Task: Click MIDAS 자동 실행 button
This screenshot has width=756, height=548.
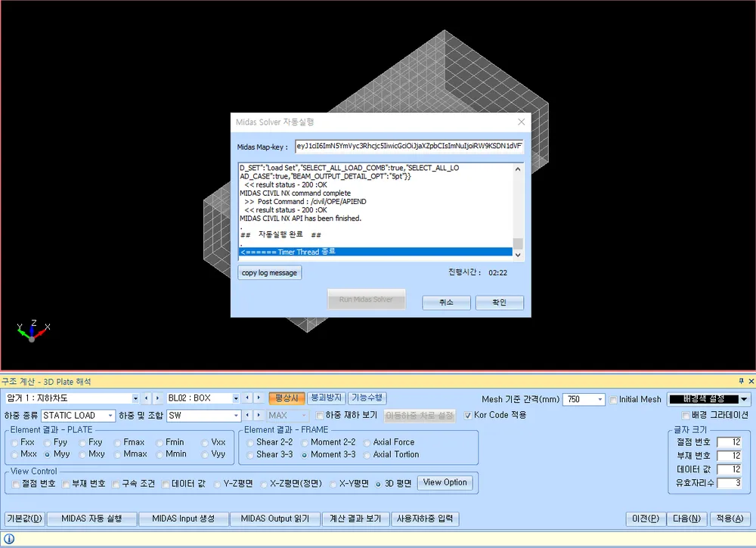Action: tap(91, 519)
